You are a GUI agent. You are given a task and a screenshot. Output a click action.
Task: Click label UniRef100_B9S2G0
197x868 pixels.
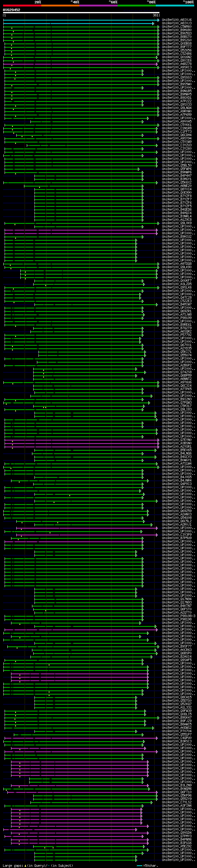(177, 40)
